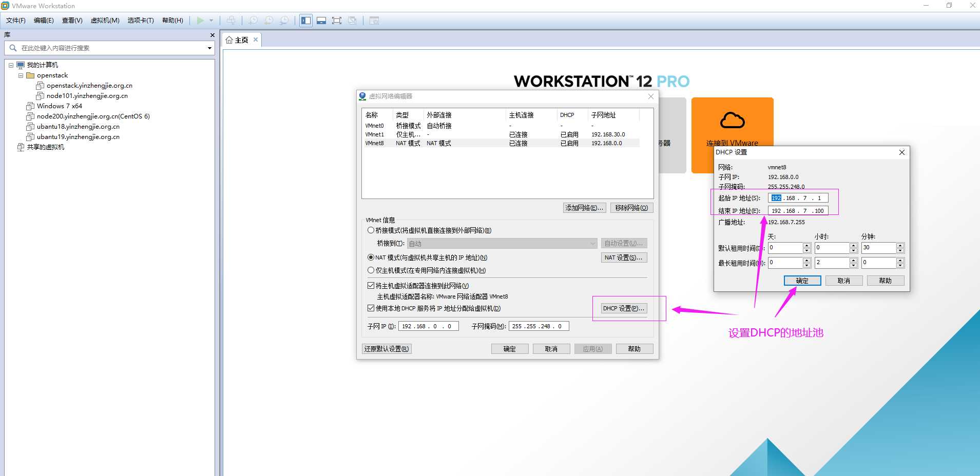The height and width of the screenshot is (476, 980).
Task: Click the 起始 IP 地址 input field
Action: [x=798, y=198]
